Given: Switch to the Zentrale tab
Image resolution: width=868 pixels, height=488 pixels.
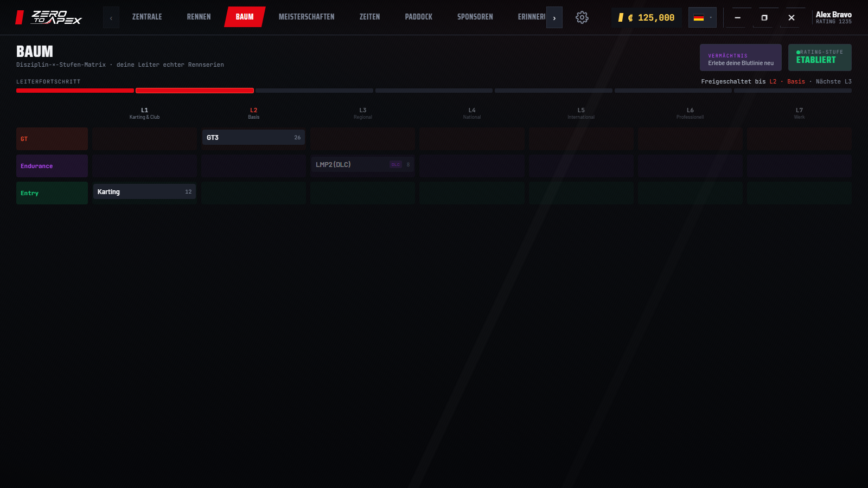Looking at the screenshot, I should (147, 17).
